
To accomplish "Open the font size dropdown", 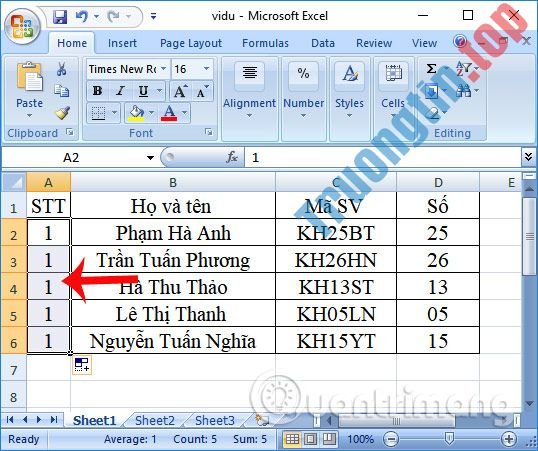I will click(207, 69).
